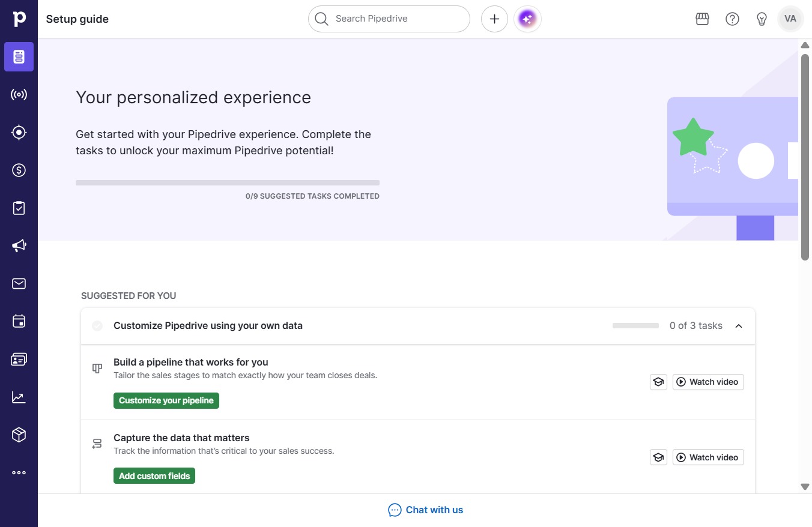This screenshot has width=812, height=527.
Task: Open the More options ellipsis sidebar icon
Action: click(19, 472)
